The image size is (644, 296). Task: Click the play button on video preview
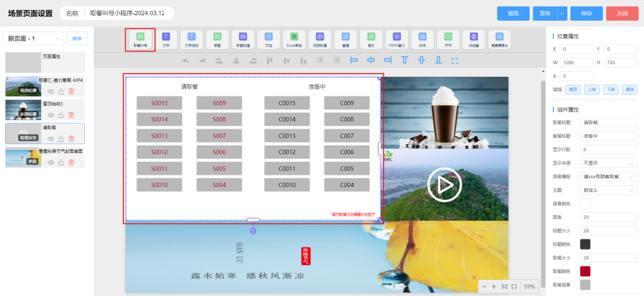tap(445, 185)
